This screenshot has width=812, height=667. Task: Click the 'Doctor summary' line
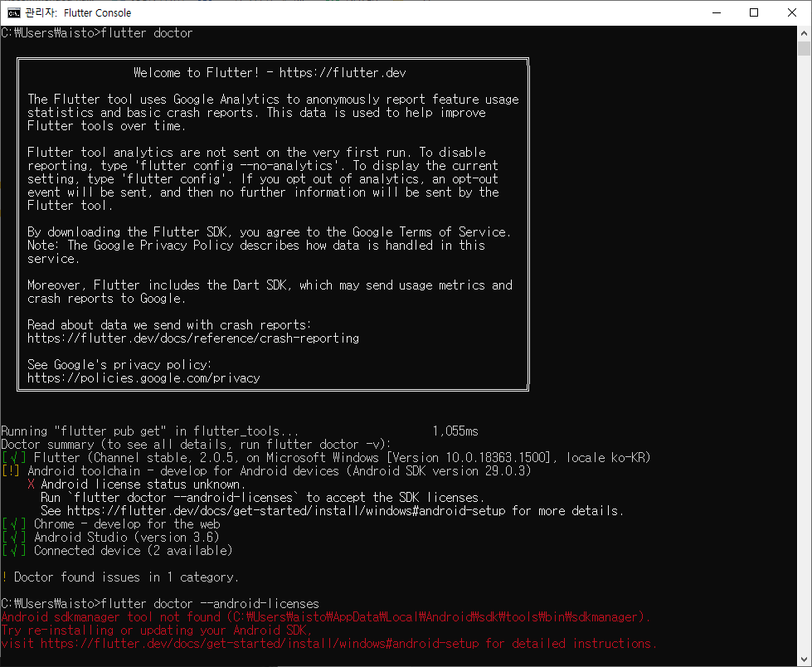pos(197,445)
